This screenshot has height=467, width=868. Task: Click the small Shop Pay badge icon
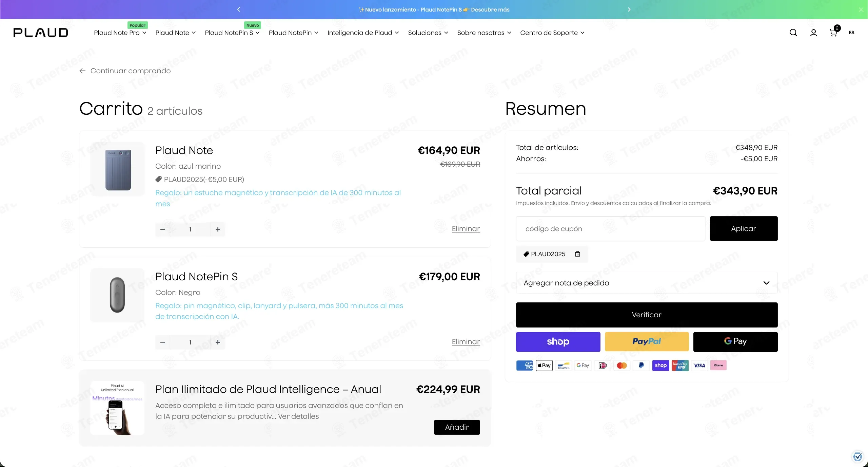point(660,366)
